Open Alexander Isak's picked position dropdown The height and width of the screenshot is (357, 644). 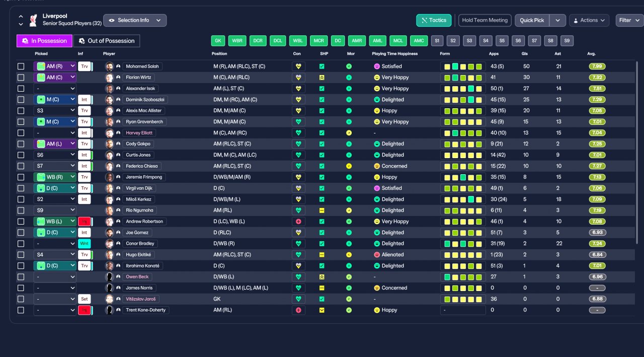[x=55, y=89]
